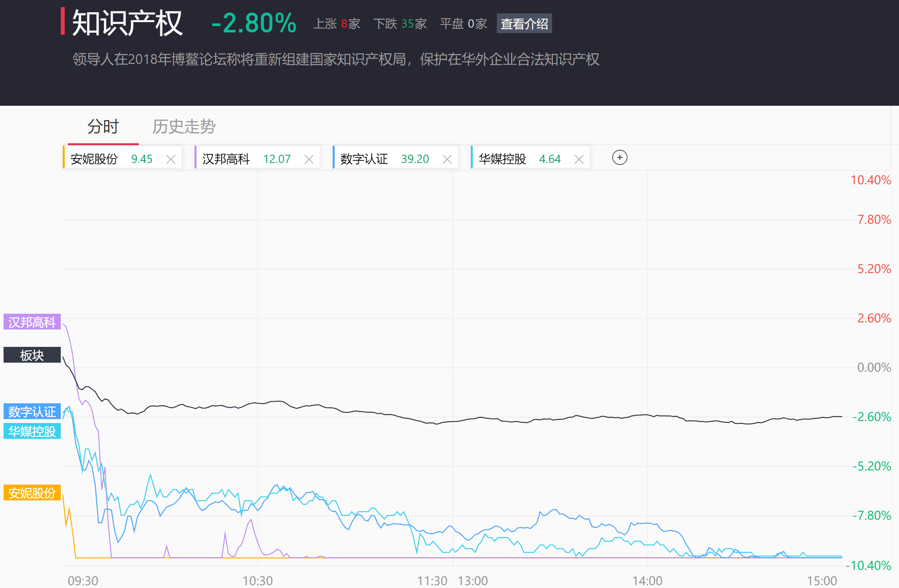Close the 华媒控股 comparison chip
This screenshot has height=588, width=899.
(x=579, y=159)
